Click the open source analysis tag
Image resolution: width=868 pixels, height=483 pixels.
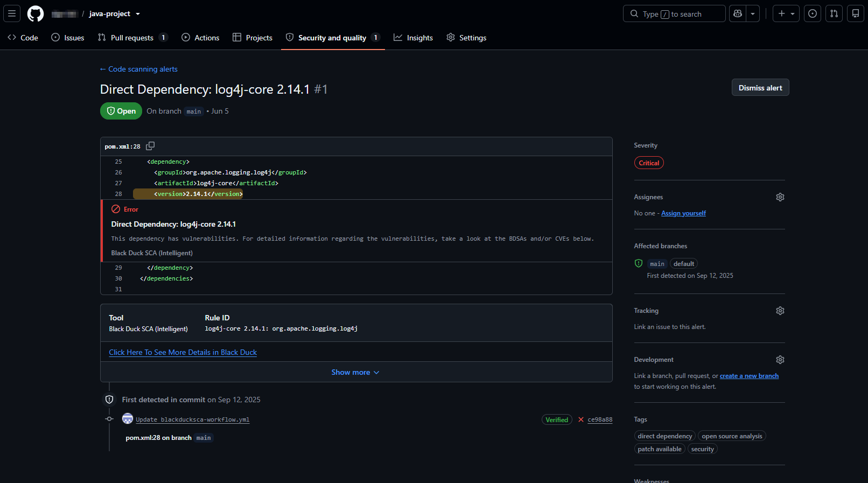pos(732,436)
